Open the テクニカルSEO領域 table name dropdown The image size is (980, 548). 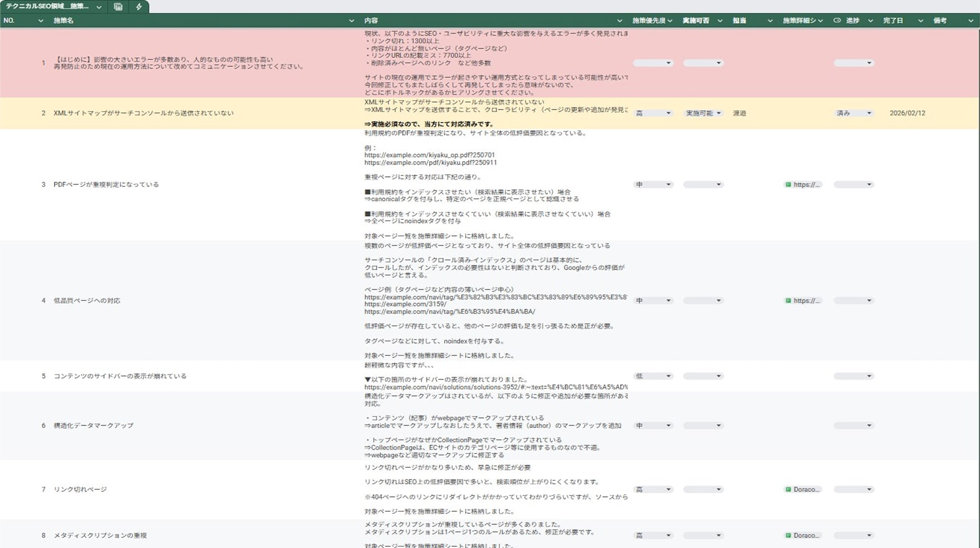click(99, 7)
